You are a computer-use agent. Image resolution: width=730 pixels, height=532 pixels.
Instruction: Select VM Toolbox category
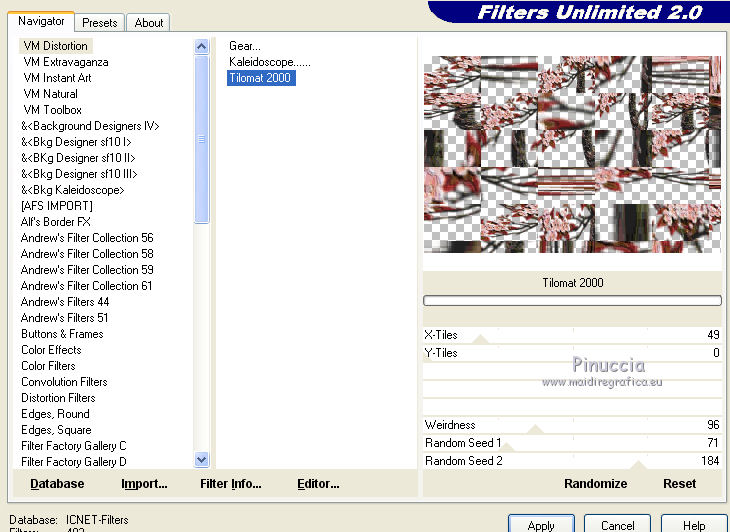[x=53, y=110]
